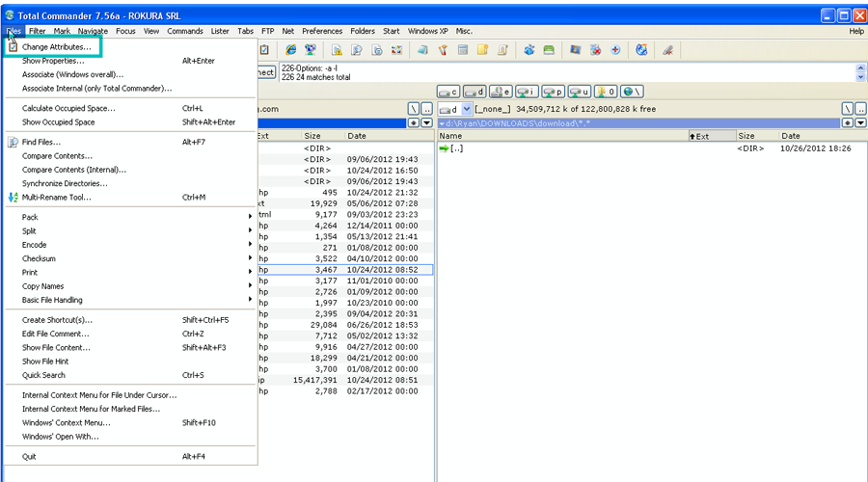The width and height of the screenshot is (868, 482).
Task: Click the network computers toolbar icon
Action: 311,50
